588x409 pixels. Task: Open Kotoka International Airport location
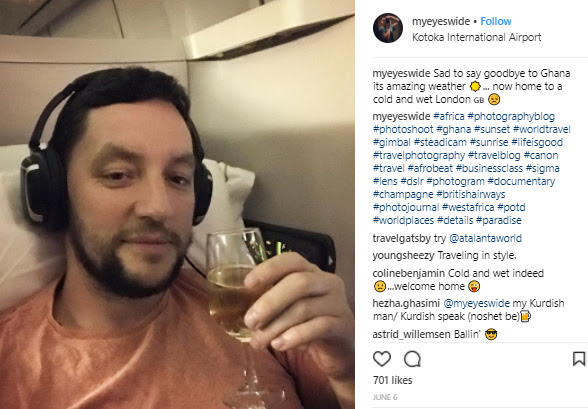(476, 37)
